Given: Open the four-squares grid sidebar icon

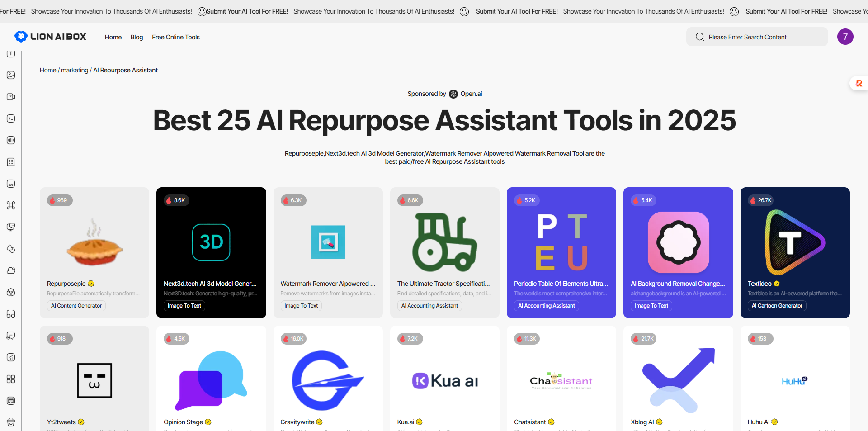Looking at the screenshot, I should click(x=11, y=379).
